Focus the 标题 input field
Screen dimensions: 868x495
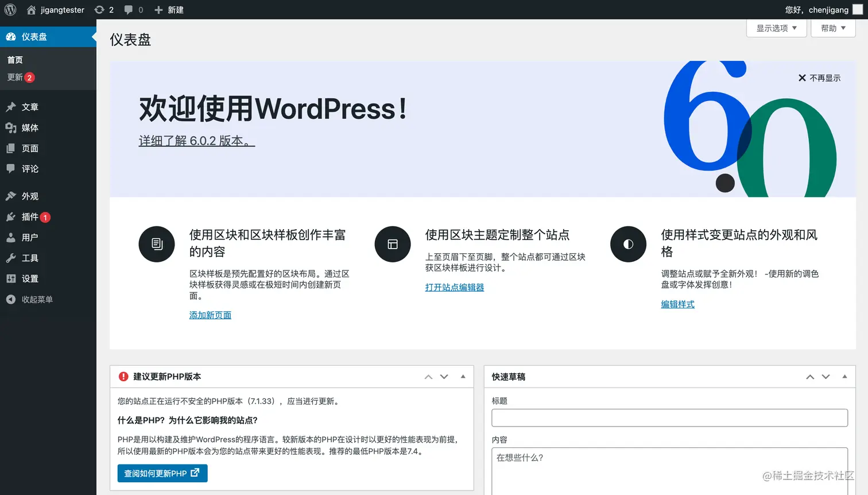(x=669, y=417)
